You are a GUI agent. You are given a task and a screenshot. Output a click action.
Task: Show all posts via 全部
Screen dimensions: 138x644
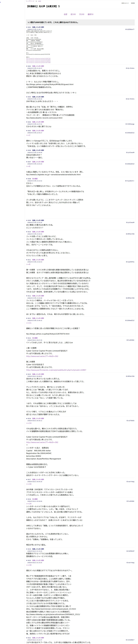click(65, 14)
